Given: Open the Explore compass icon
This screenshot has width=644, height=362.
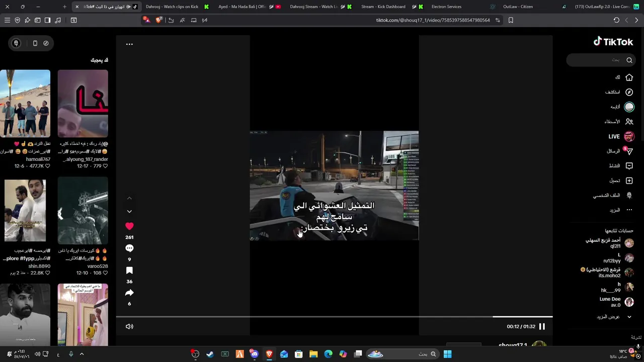Looking at the screenshot, I should pos(629,92).
